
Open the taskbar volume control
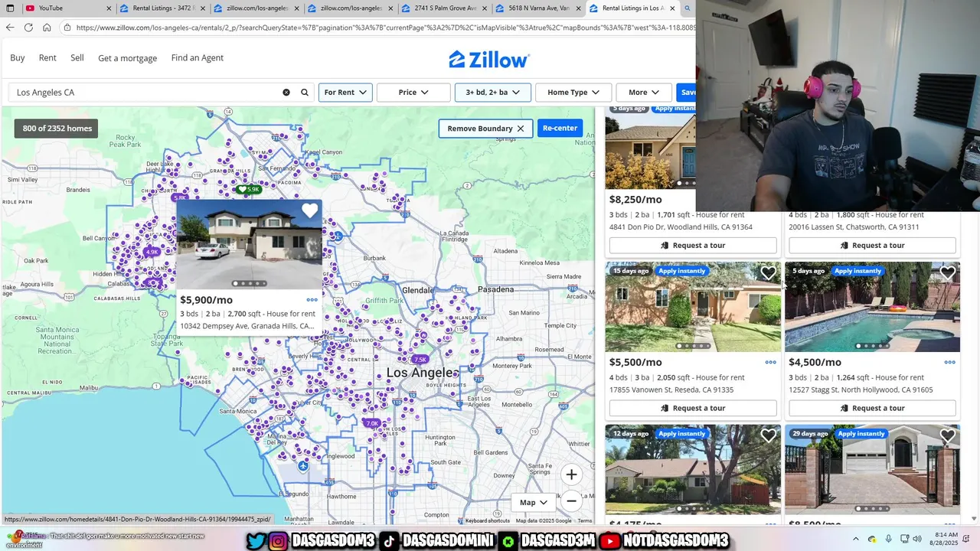[x=917, y=539]
